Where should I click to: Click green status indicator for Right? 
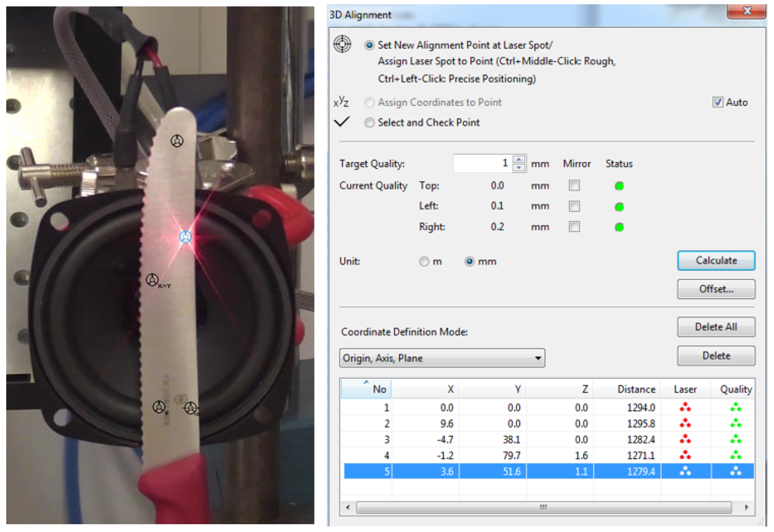(x=619, y=227)
